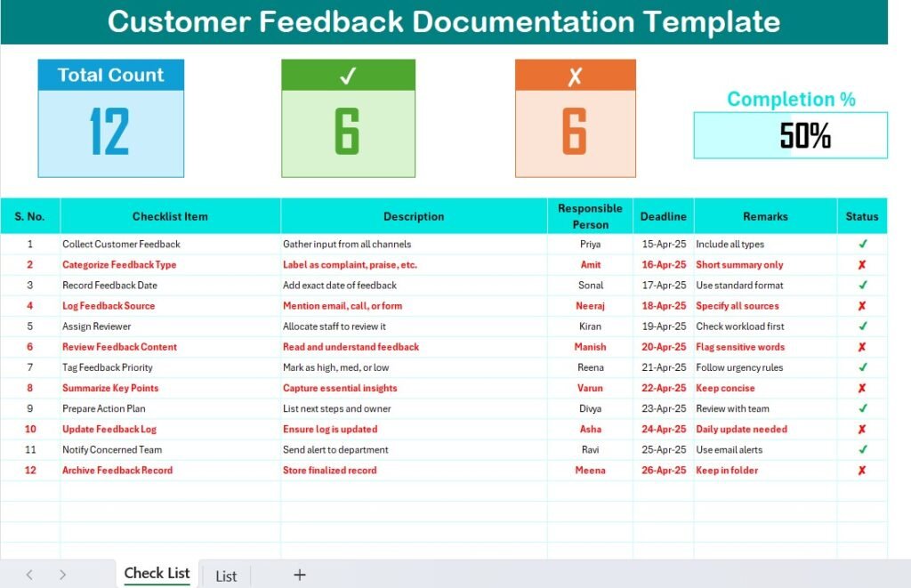Click the Completion % label
911x588 pixels.
coord(790,99)
